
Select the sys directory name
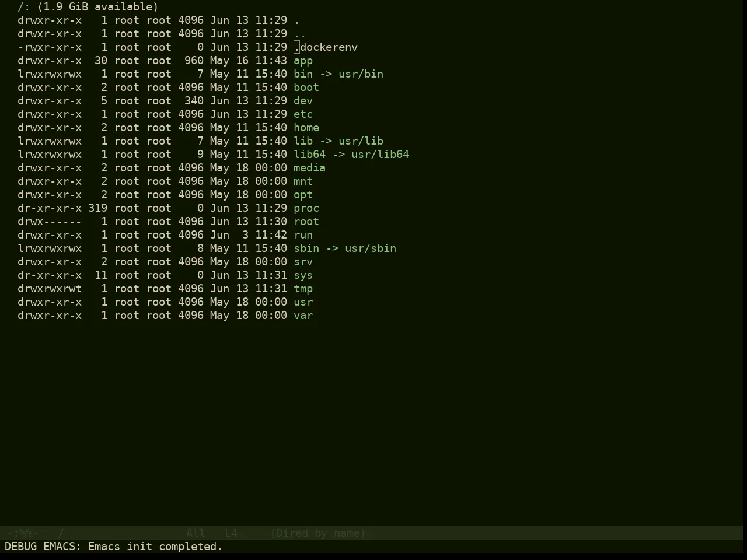(303, 275)
